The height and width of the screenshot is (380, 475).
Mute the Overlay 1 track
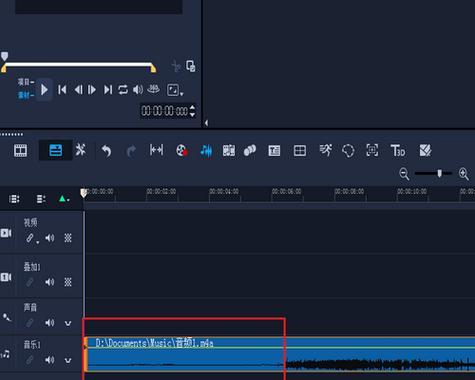pyautogui.click(x=50, y=282)
